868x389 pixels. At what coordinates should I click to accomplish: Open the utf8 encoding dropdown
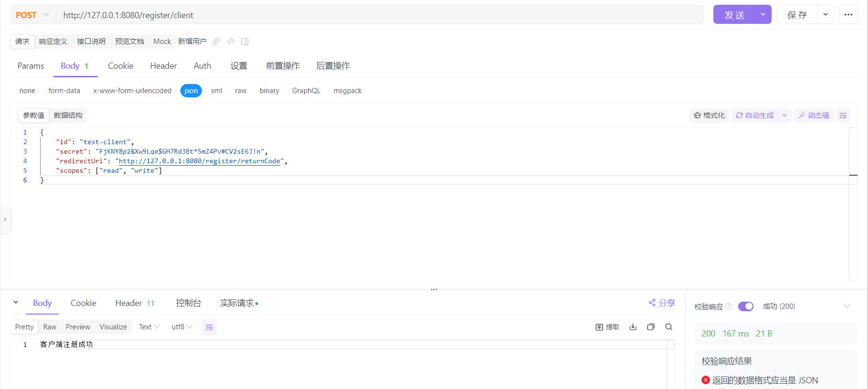[x=182, y=327]
